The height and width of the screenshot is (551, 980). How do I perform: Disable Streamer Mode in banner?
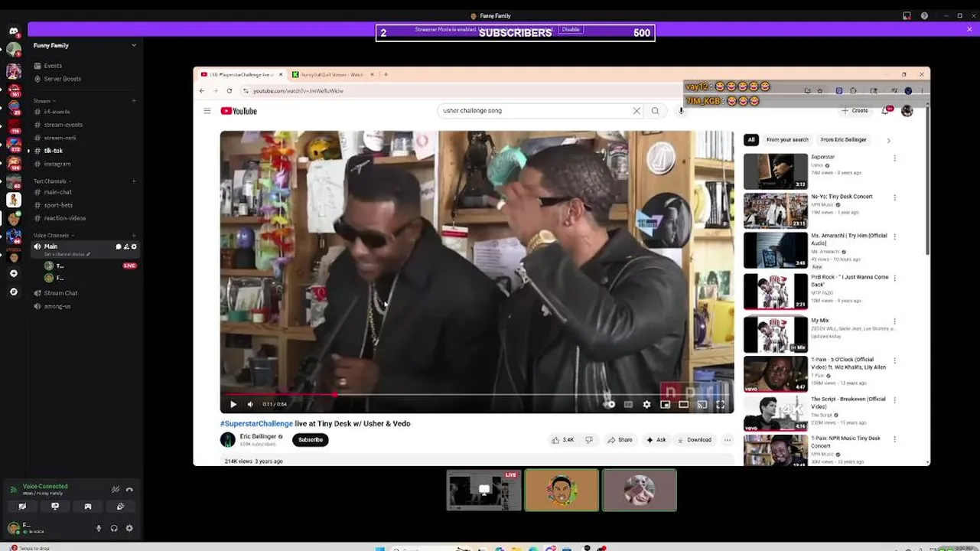point(571,29)
